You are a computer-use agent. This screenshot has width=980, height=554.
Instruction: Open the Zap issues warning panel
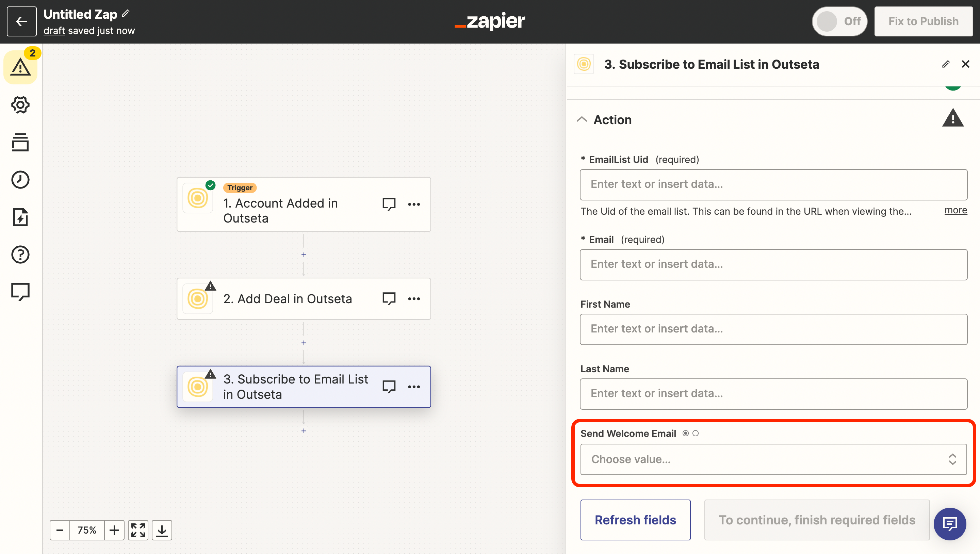[20, 67]
